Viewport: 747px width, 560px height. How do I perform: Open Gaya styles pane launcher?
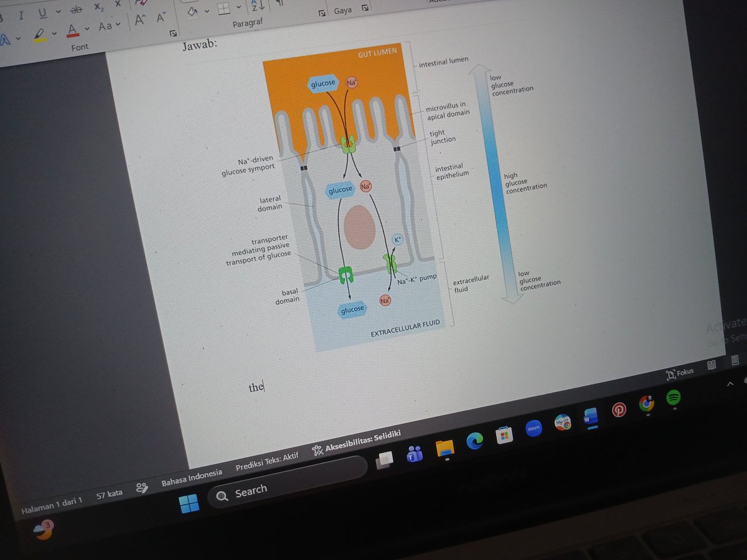365,7
